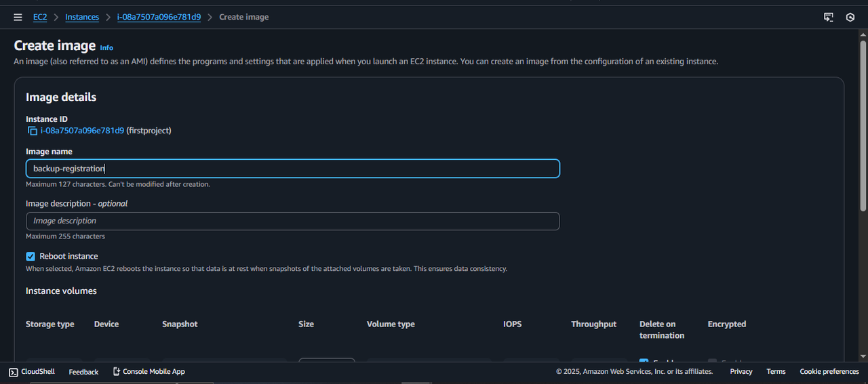This screenshot has height=384, width=868.
Task: Click the IOPS column header
Action: pos(512,324)
